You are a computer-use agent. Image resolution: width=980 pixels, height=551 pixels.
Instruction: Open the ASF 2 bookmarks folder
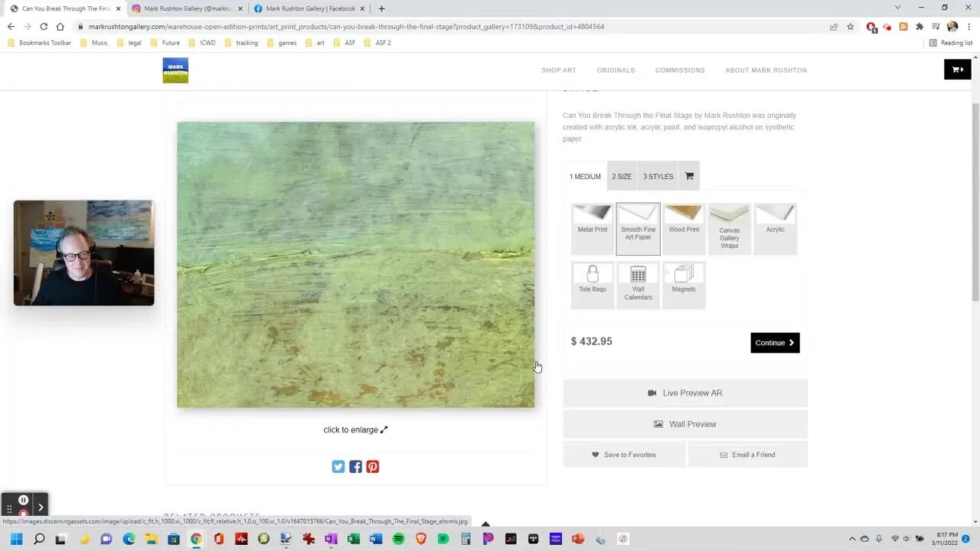coord(377,43)
